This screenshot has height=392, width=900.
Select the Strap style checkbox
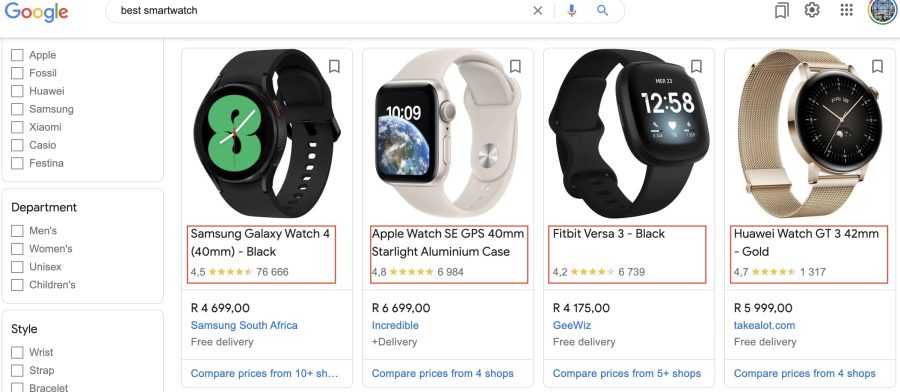17,370
